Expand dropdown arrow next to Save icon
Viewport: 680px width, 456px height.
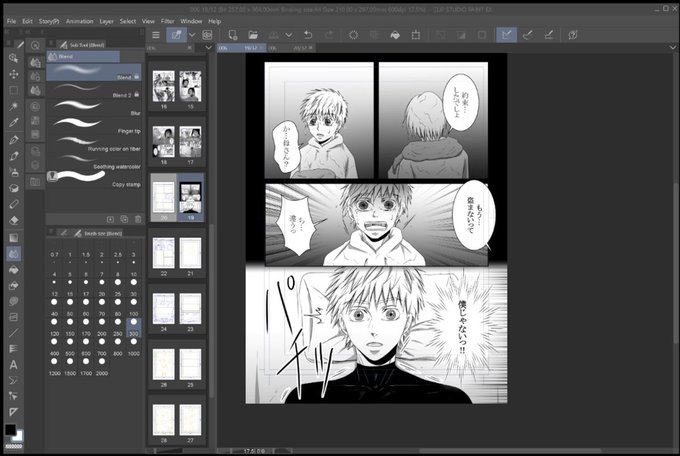pos(289,35)
